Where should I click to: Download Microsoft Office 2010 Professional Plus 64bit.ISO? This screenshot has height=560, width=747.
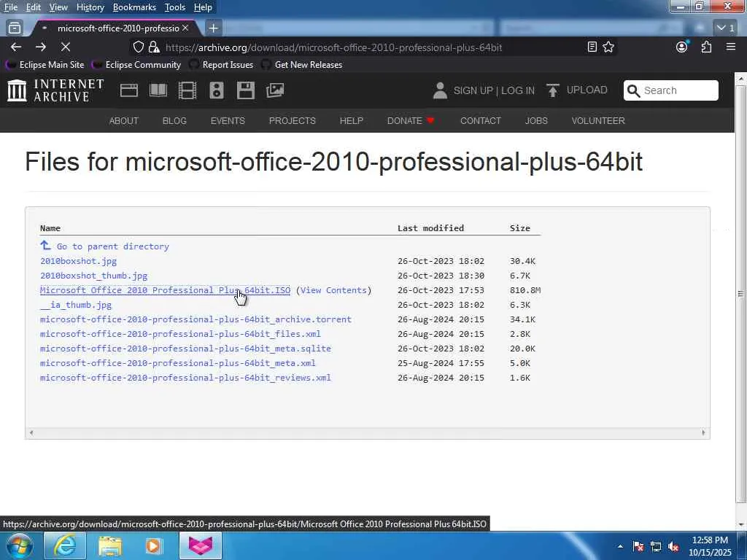coord(165,290)
